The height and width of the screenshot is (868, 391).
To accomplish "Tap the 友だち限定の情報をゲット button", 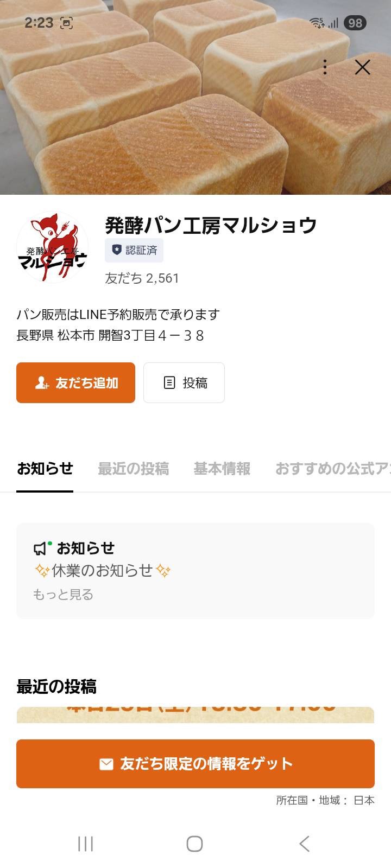I will 195,764.
